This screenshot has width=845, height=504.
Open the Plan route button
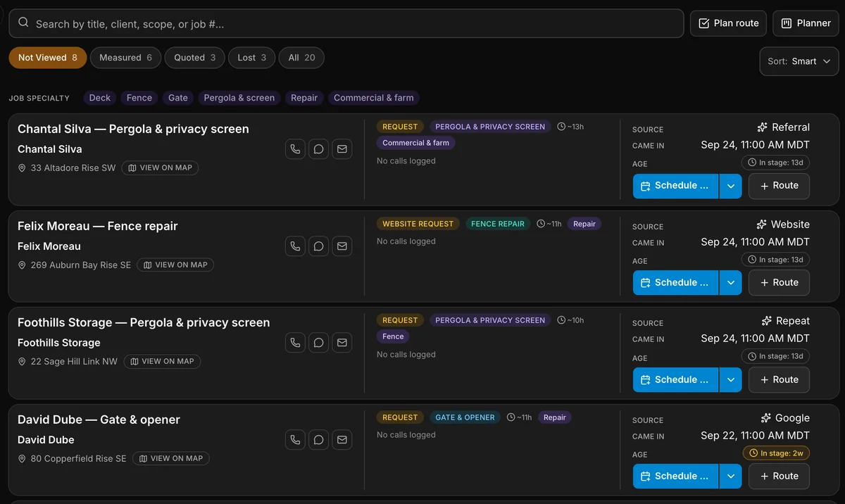[728, 23]
